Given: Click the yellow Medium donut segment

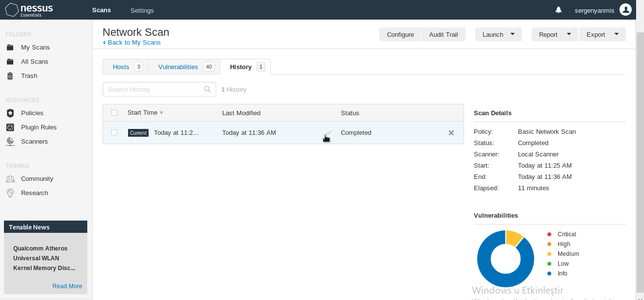Looking at the screenshot, I should pos(514,238).
